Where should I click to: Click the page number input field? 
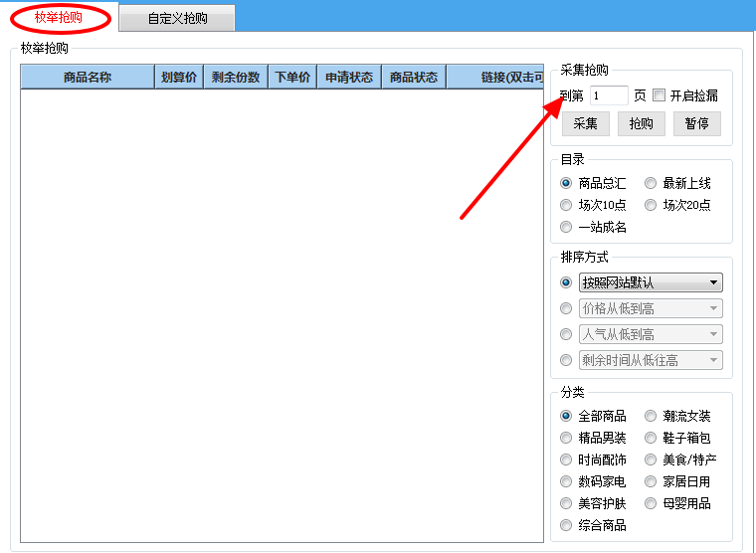coord(609,95)
